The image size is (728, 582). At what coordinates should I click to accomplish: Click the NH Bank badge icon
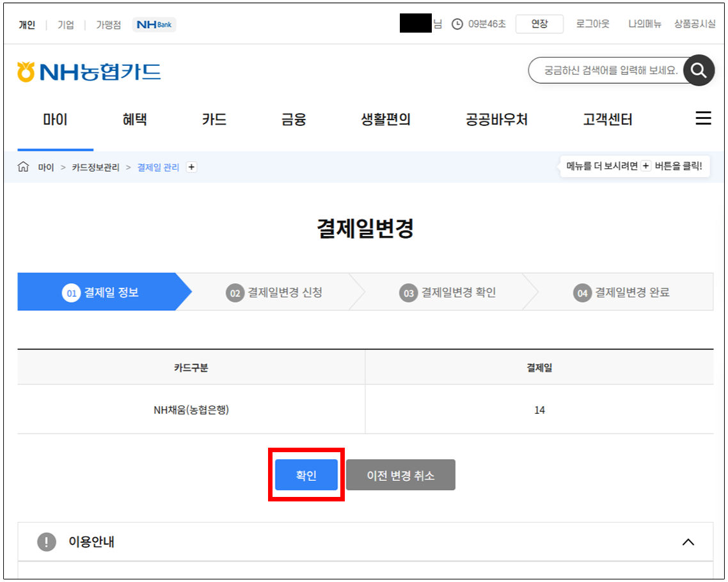[x=154, y=25]
